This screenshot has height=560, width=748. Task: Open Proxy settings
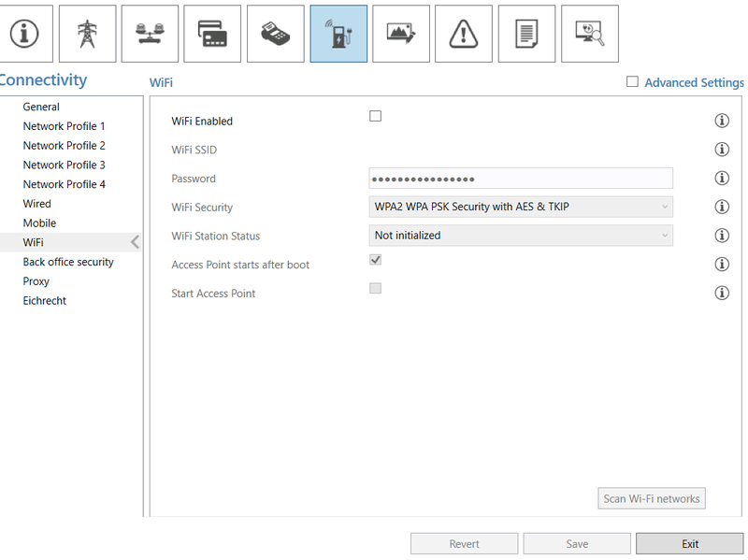[x=36, y=281]
